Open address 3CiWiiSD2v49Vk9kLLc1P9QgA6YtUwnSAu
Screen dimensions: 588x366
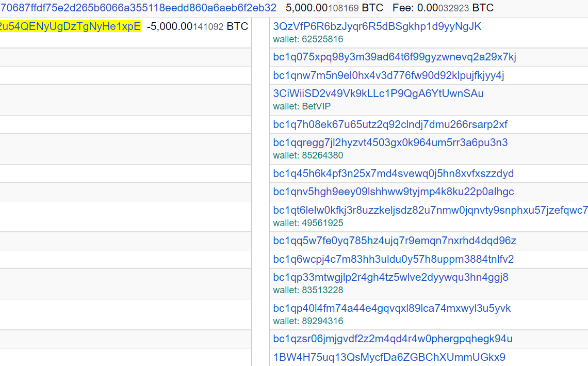click(378, 93)
